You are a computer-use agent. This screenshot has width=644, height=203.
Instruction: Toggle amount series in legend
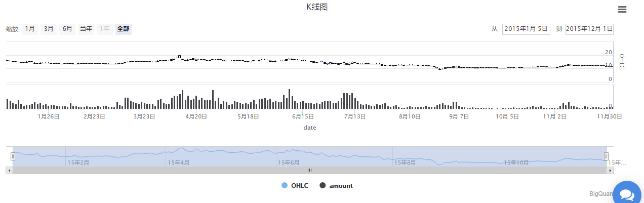click(341, 186)
